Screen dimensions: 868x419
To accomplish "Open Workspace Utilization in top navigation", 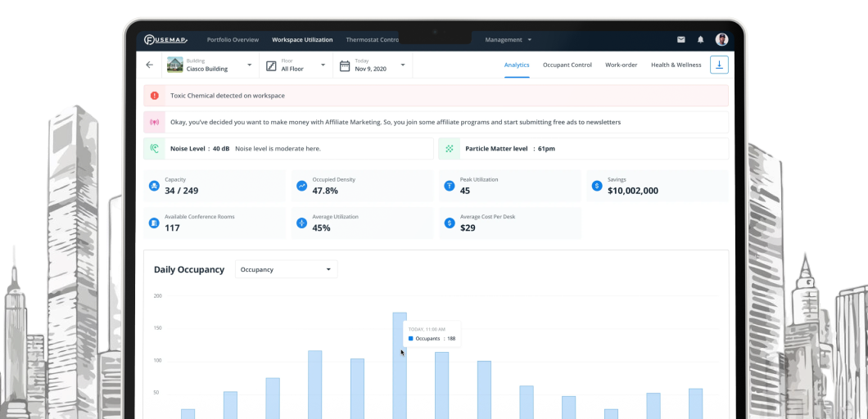I will [x=302, y=40].
